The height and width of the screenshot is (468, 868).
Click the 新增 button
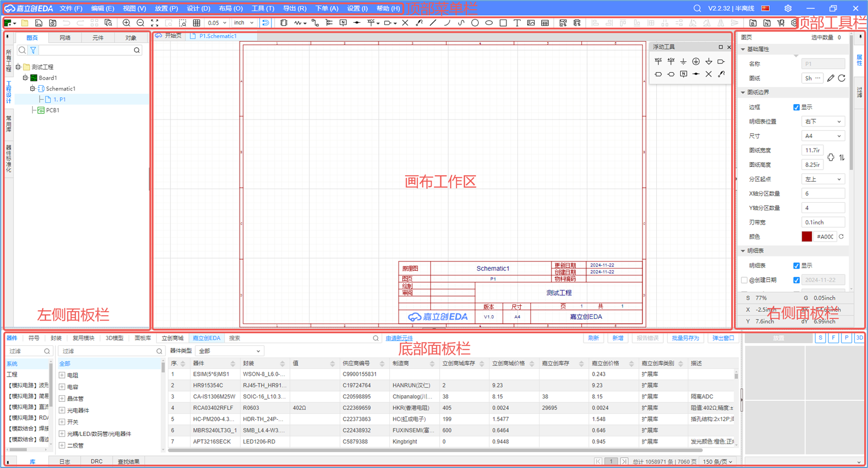[x=618, y=338]
